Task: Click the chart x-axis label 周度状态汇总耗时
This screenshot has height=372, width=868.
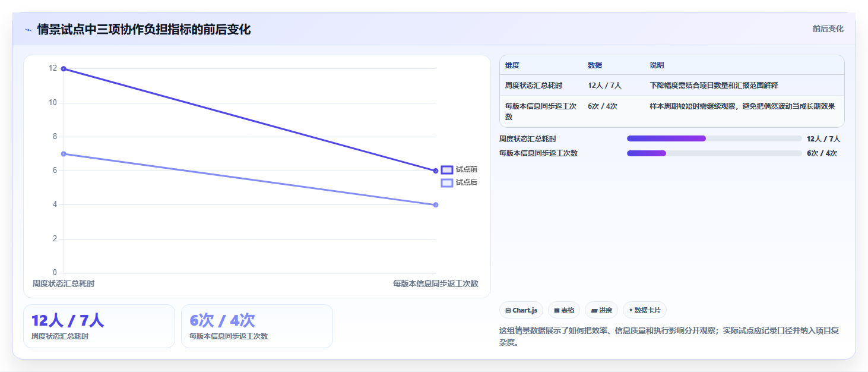Action: click(x=64, y=283)
